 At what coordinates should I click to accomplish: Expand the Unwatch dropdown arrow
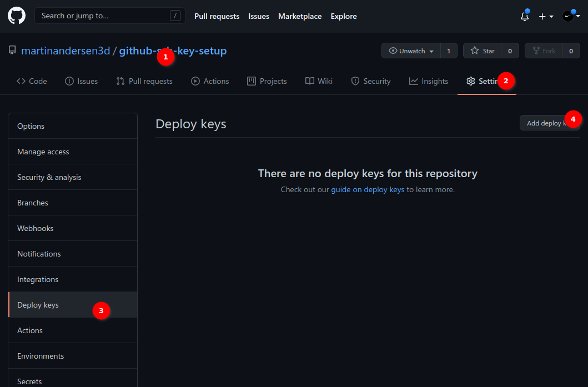tap(431, 52)
